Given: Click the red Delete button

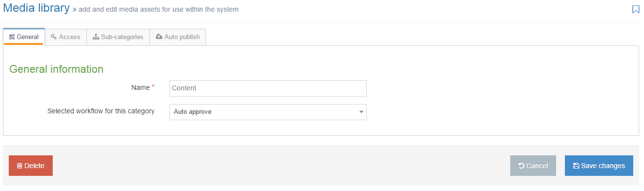Looking at the screenshot, I should click(x=31, y=166).
